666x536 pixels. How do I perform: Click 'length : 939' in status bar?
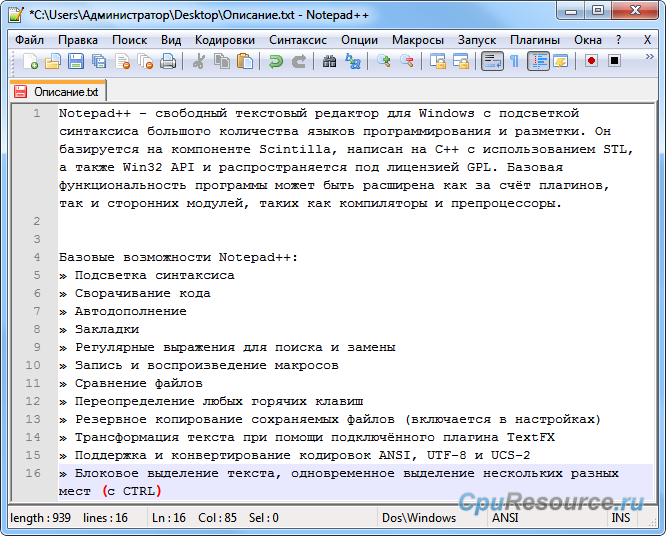click(x=40, y=518)
